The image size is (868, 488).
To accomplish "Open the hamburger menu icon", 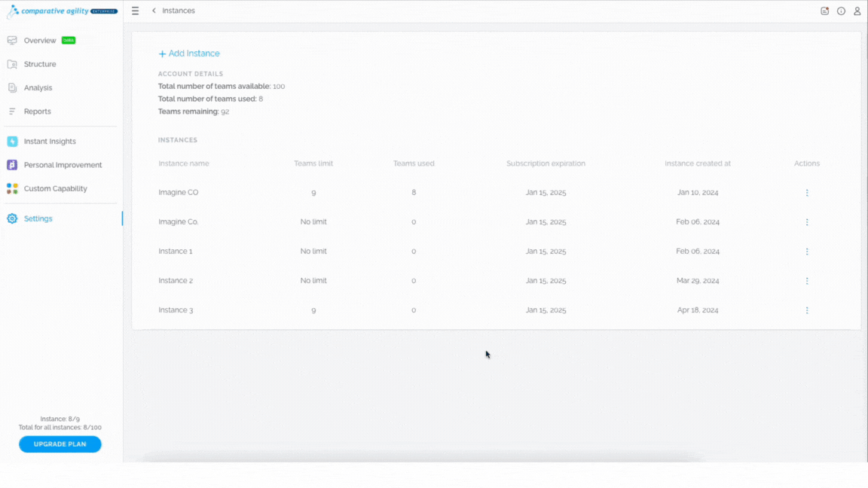I will (x=135, y=11).
